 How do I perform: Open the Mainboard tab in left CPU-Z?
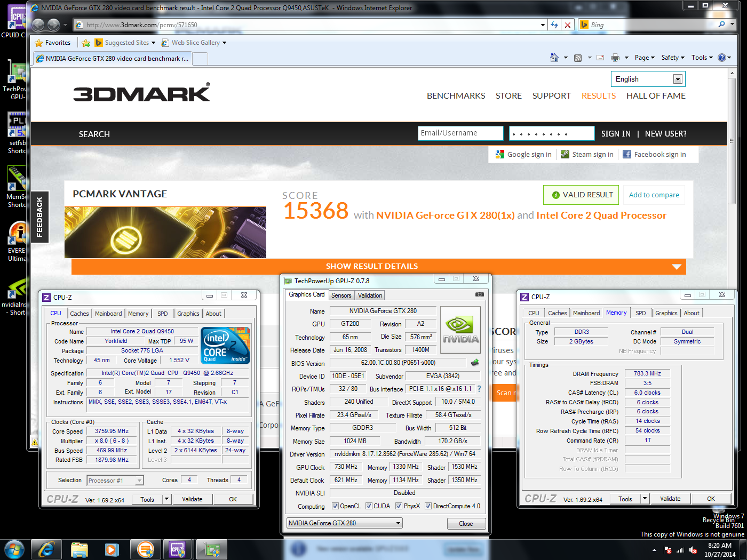[x=108, y=314]
